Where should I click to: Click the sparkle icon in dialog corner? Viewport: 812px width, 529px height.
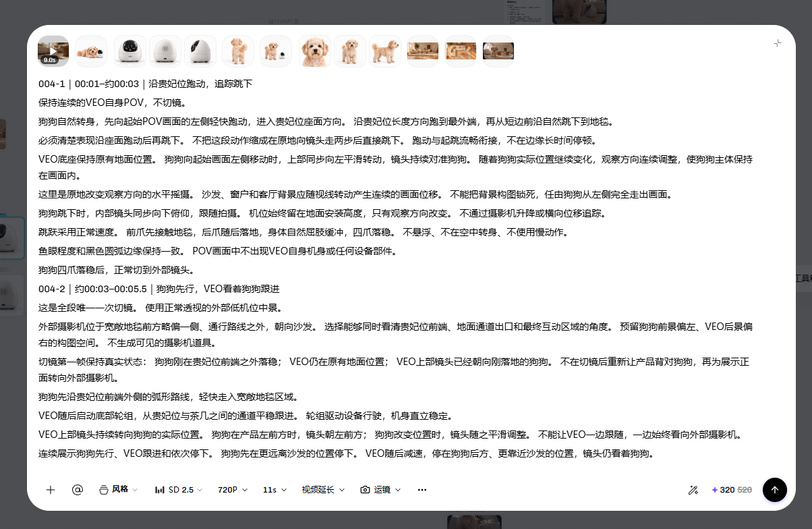pos(778,43)
